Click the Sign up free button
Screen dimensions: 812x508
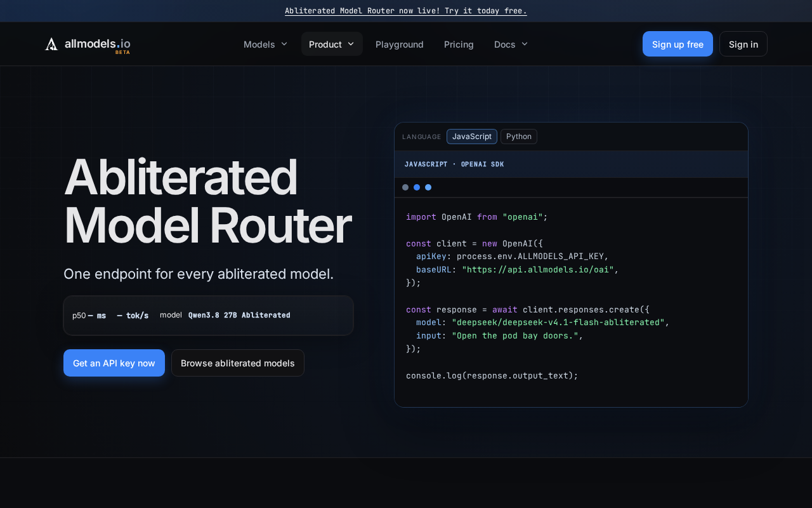(x=678, y=44)
